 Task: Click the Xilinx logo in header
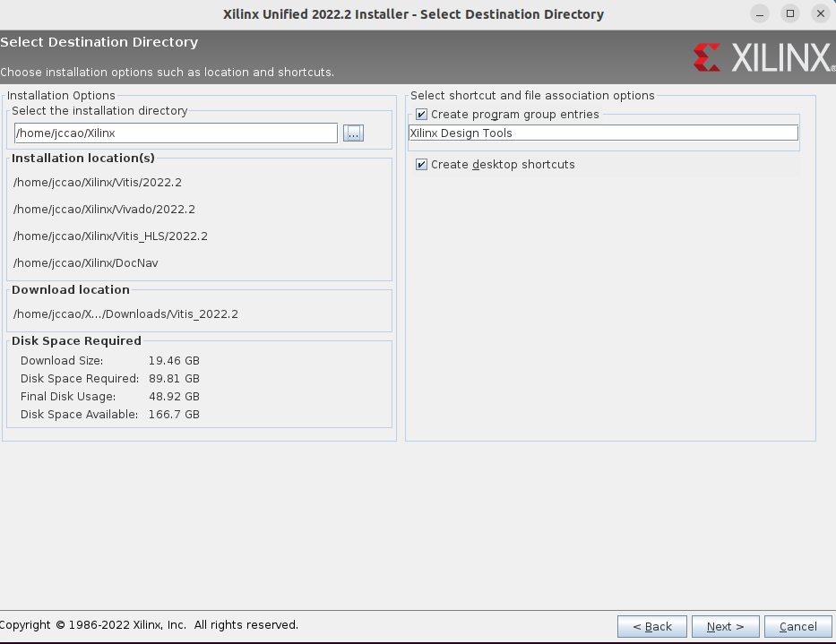764,57
